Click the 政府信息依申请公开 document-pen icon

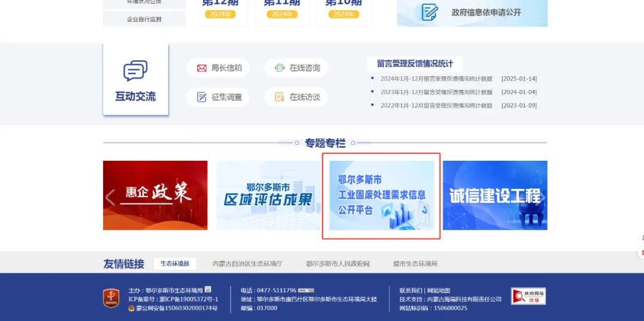pyautogui.click(x=429, y=13)
